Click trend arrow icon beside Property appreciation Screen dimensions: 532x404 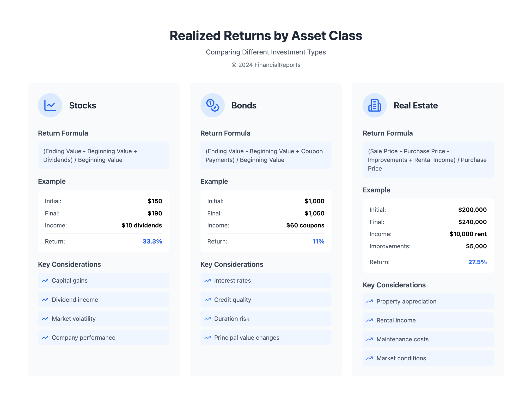[x=369, y=301]
